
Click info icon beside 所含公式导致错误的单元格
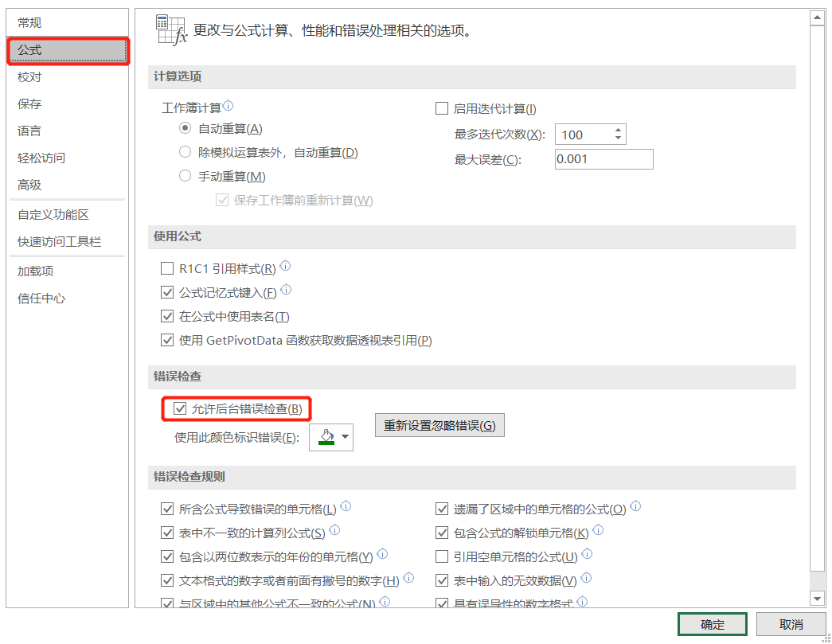point(346,506)
